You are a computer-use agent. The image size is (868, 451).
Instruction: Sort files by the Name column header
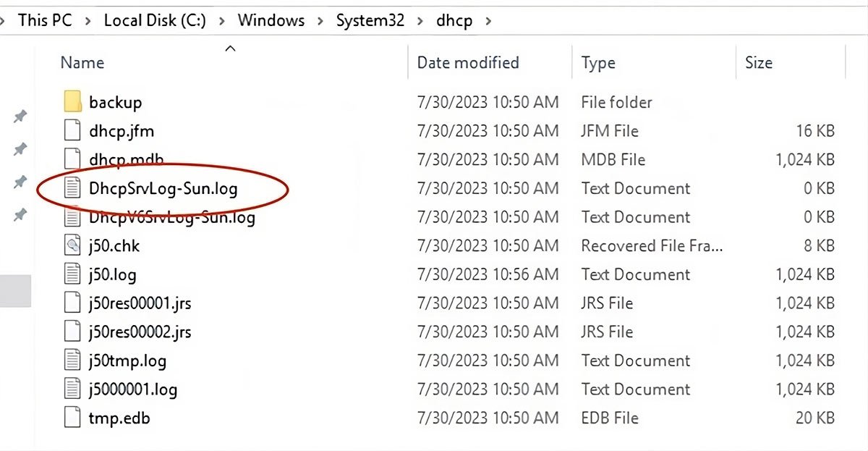pos(82,63)
